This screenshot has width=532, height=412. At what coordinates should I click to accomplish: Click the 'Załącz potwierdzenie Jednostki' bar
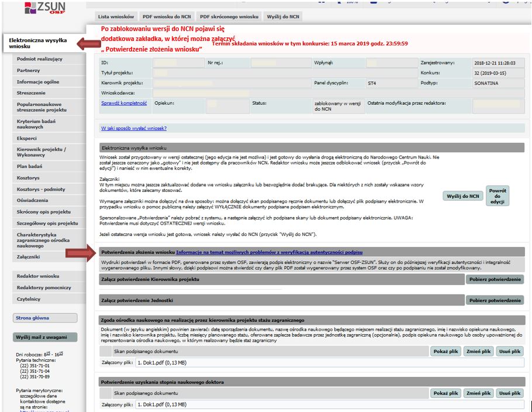point(282,300)
